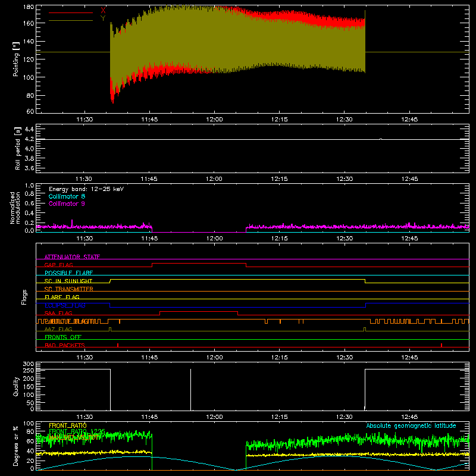This screenshot has width=476, height=476.
Task: Click the 12:30 label under the Flags plot
Action: pyautogui.click(x=345, y=358)
